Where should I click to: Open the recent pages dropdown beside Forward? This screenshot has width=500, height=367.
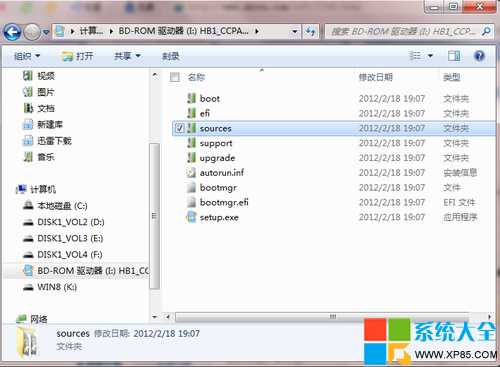[x=46, y=32]
